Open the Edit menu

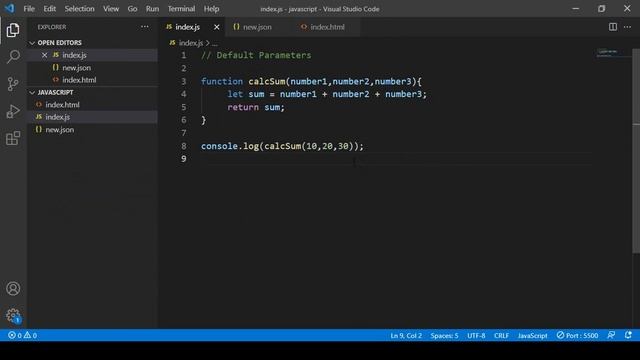pos(49,9)
